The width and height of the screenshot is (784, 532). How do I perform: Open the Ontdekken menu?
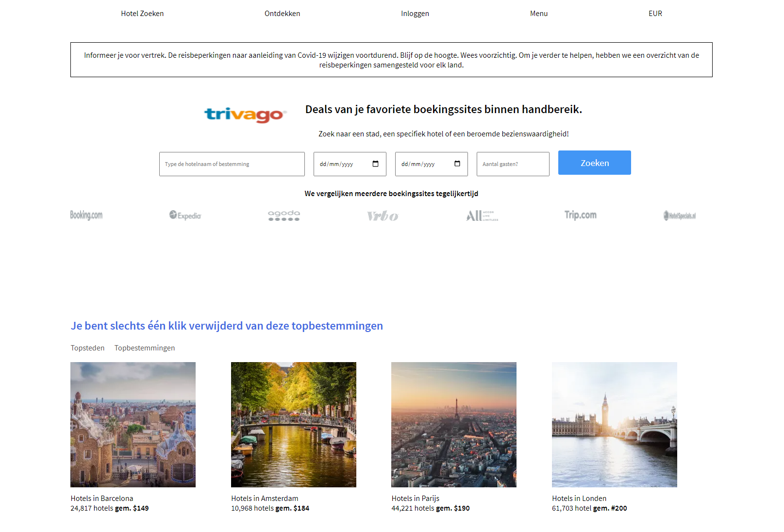[x=283, y=14]
